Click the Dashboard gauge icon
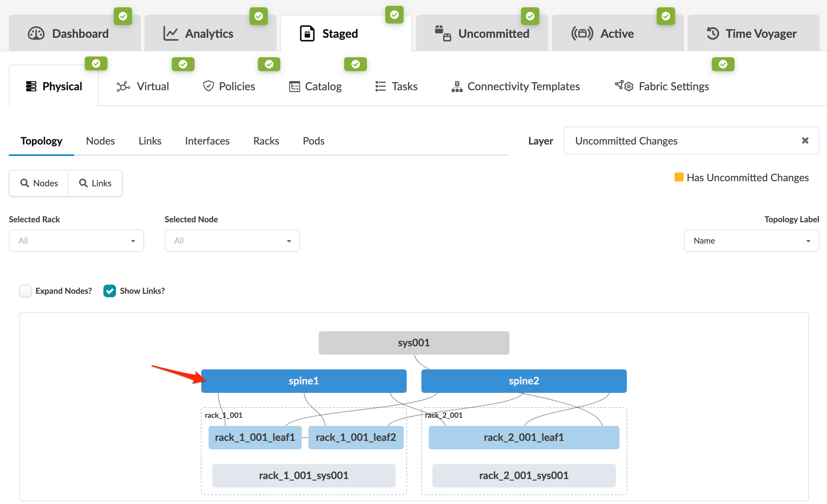Screen dimensions: 827x504 click(x=36, y=33)
